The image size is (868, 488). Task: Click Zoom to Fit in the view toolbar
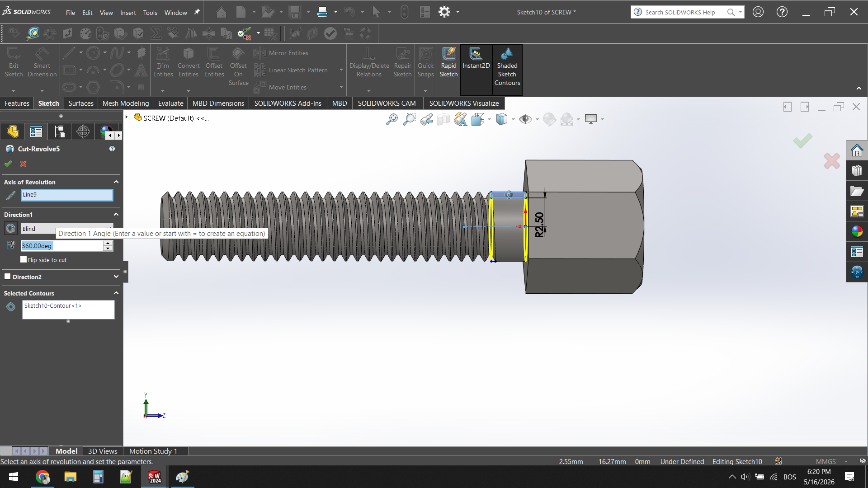[392, 119]
